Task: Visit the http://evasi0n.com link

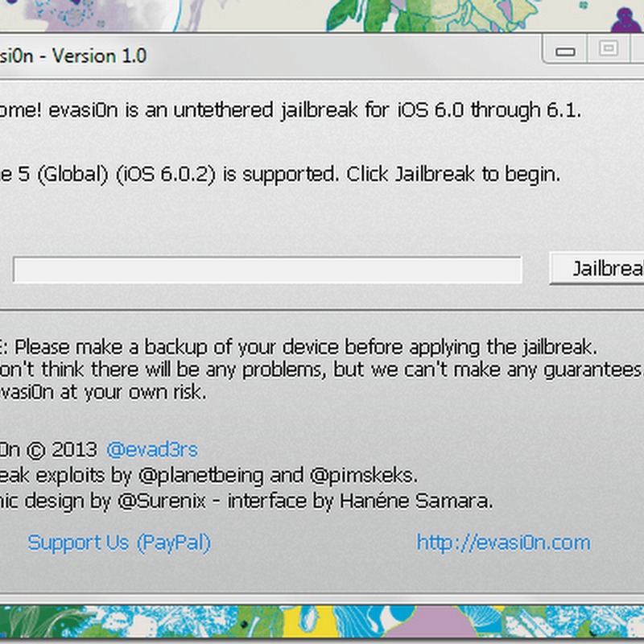Action: click(504, 543)
